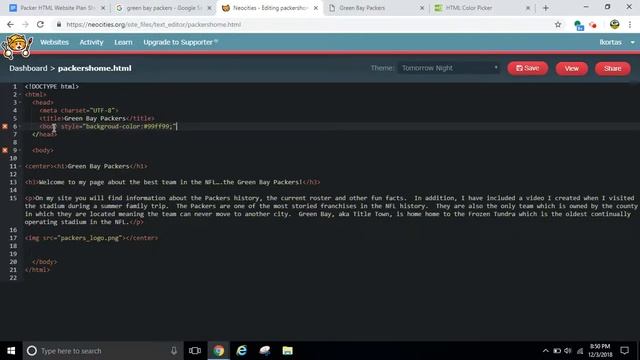
Task: Close the green bay packers Google tab
Action: (x=209, y=8)
